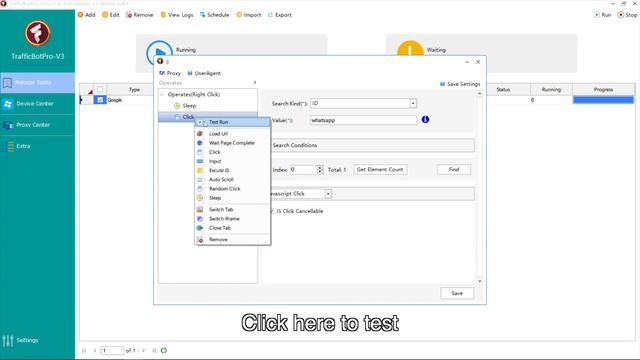The image size is (640, 360).
Task: Open Manage Tasks in the sidebar
Action: pos(38,82)
